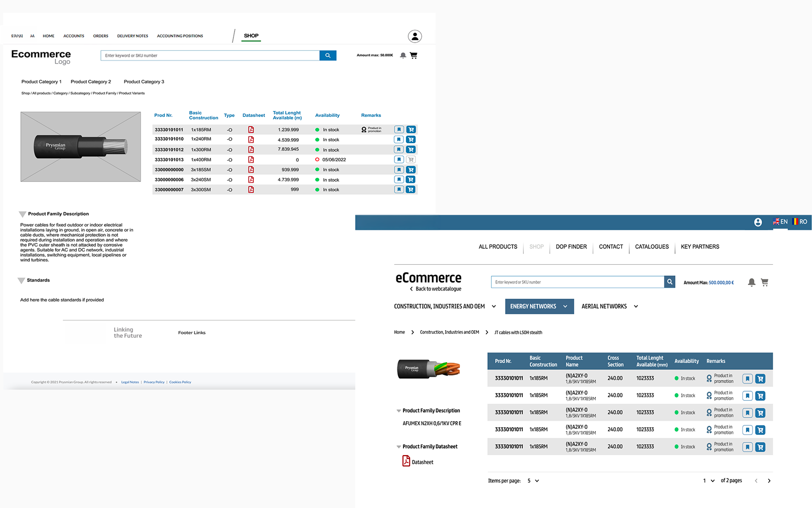This screenshot has width=812, height=508.
Task: Collapse the Standards section
Action: 21,280
